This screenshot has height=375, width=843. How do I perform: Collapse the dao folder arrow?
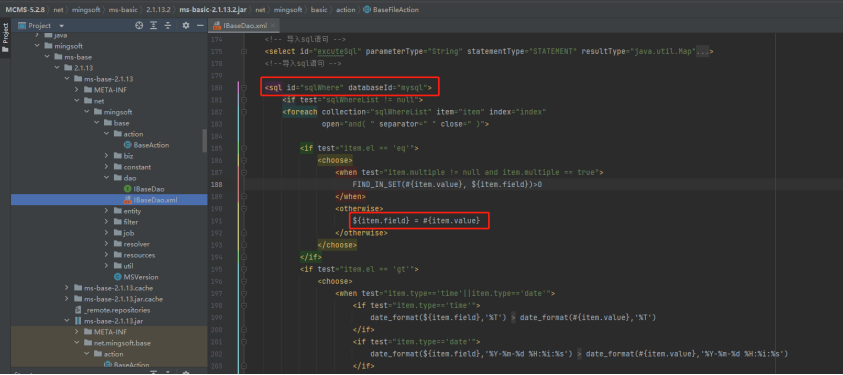(x=106, y=178)
